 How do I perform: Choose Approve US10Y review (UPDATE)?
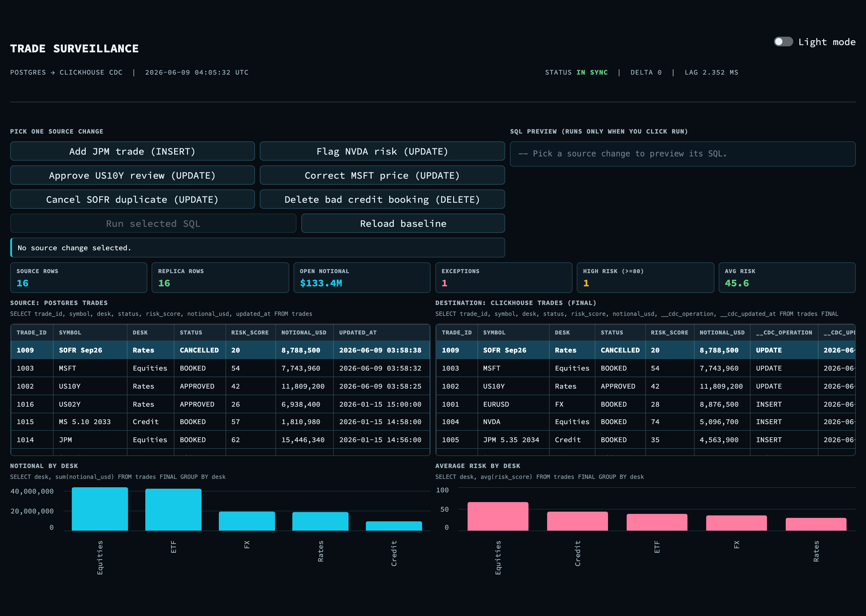click(x=132, y=175)
